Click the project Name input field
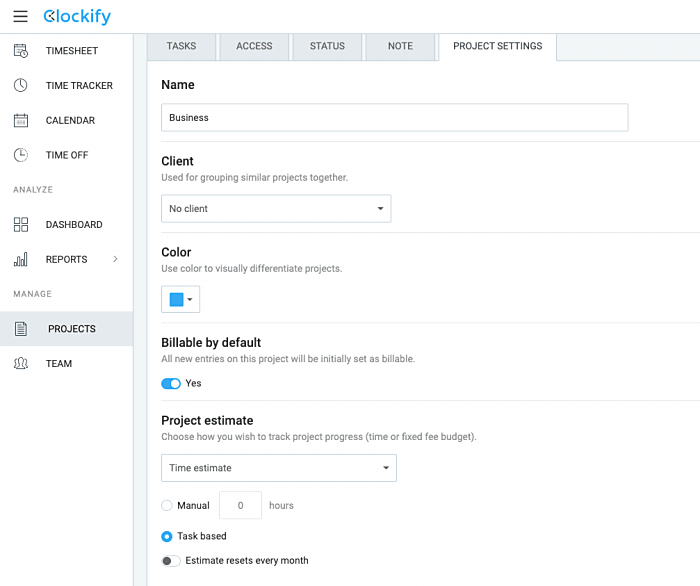The image size is (700, 586). point(394,118)
